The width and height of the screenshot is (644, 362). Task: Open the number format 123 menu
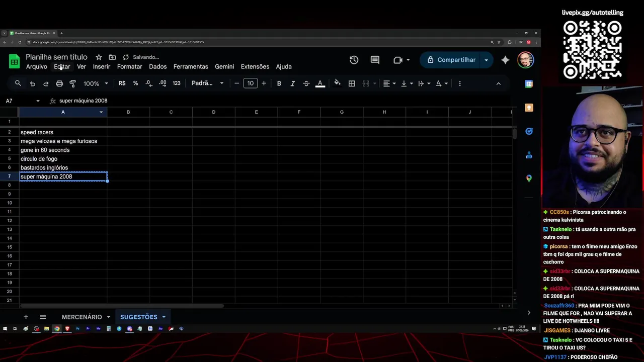176,83
